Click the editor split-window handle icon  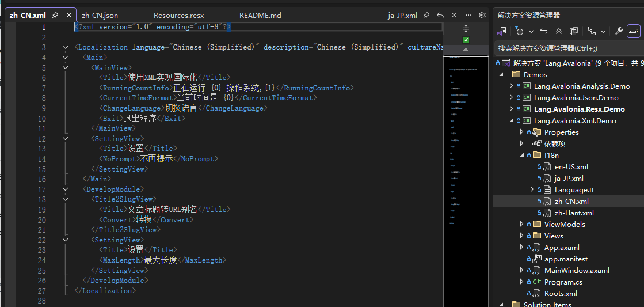pos(466,28)
